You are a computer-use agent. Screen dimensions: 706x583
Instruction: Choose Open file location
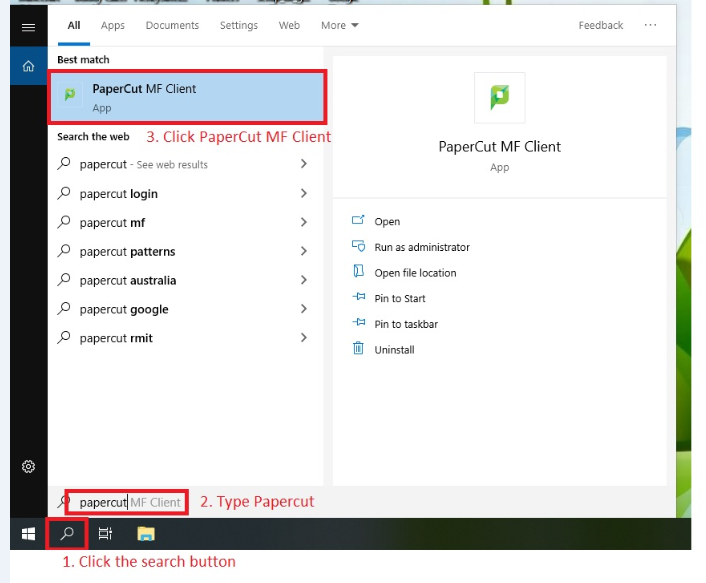[x=415, y=273]
